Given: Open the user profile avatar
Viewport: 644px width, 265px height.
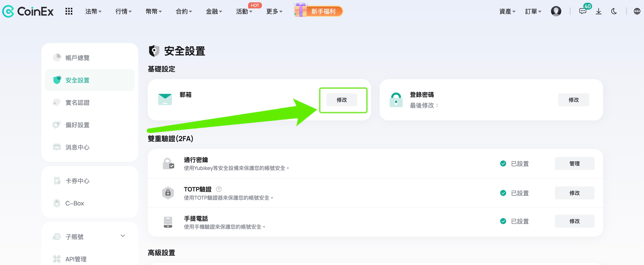Looking at the screenshot, I should 556,11.
